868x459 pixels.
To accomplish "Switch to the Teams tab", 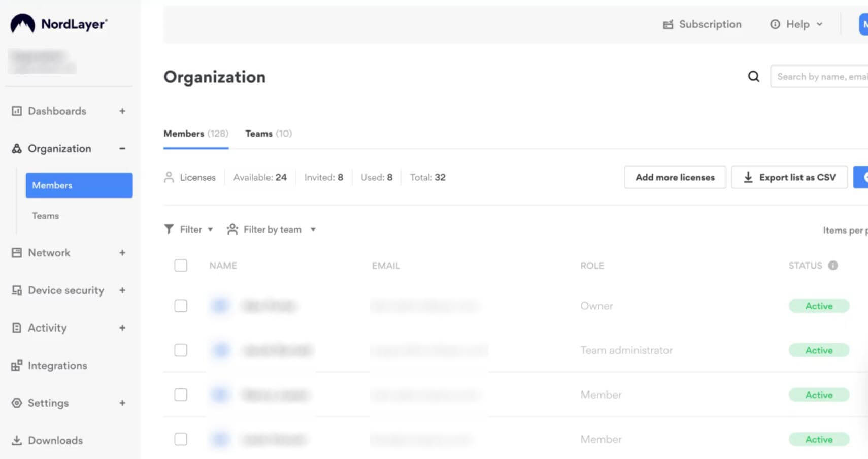I will [269, 134].
